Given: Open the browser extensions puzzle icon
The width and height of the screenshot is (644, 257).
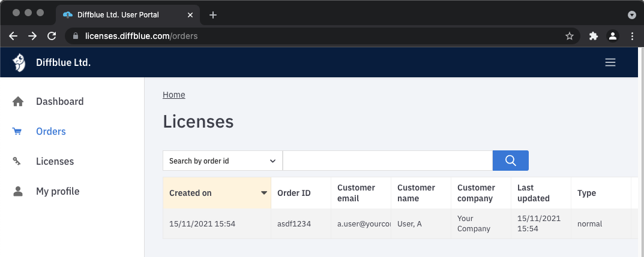Looking at the screenshot, I should [x=594, y=36].
